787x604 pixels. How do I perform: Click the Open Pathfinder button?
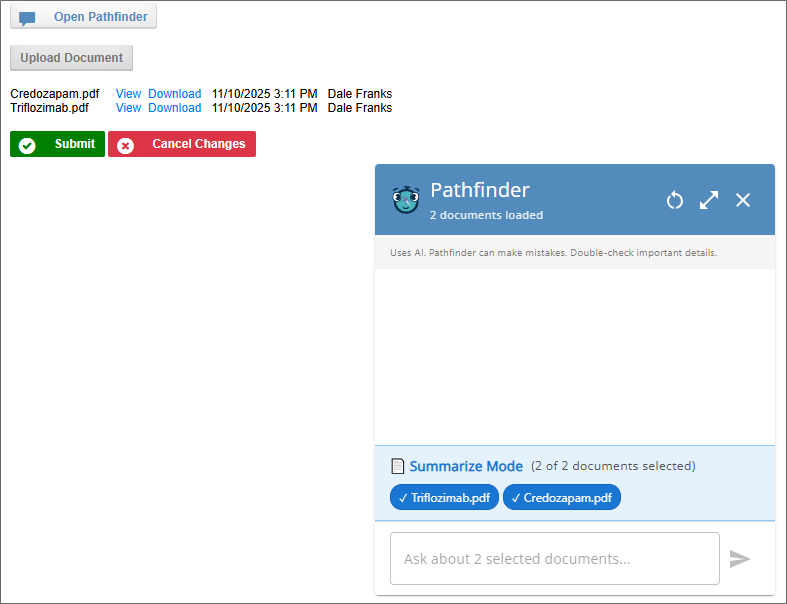83,17
